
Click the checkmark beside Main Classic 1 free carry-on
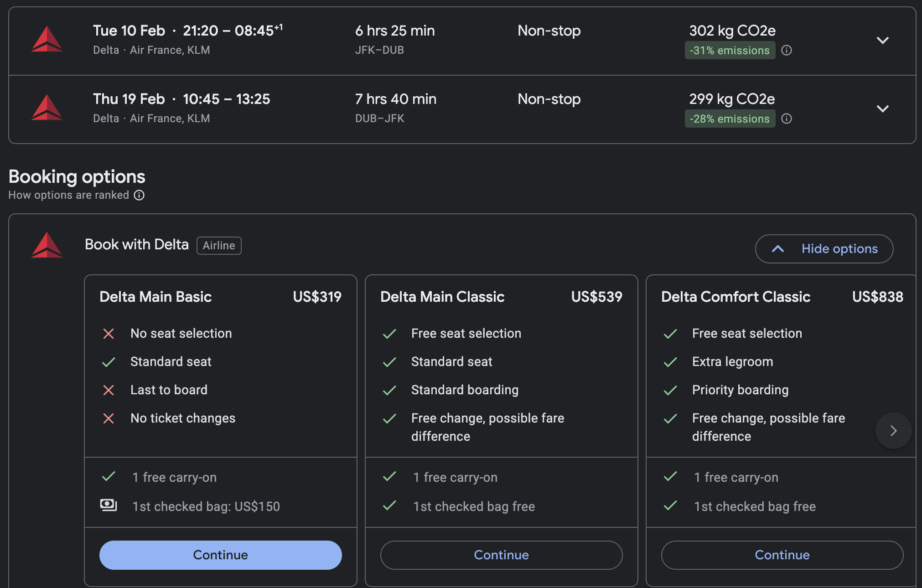pyautogui.click(x=389, y=476)
